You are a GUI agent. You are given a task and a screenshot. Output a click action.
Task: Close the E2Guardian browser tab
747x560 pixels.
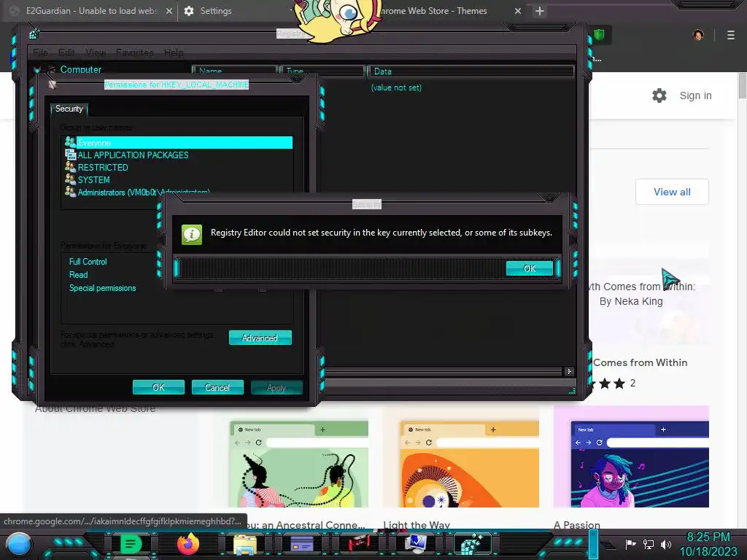click(x=169, y=10)
